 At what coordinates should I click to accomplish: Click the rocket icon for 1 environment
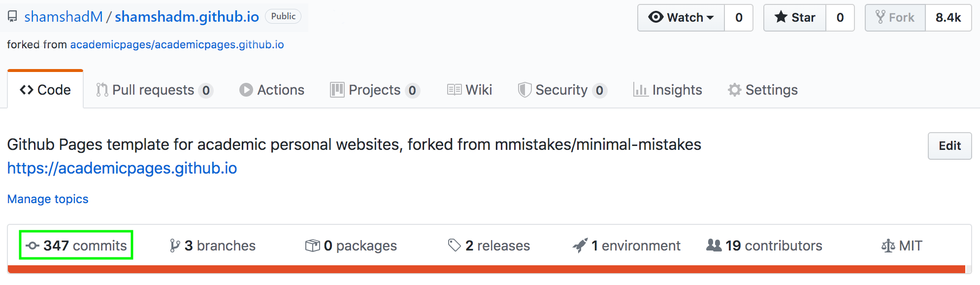pos(580,245)
